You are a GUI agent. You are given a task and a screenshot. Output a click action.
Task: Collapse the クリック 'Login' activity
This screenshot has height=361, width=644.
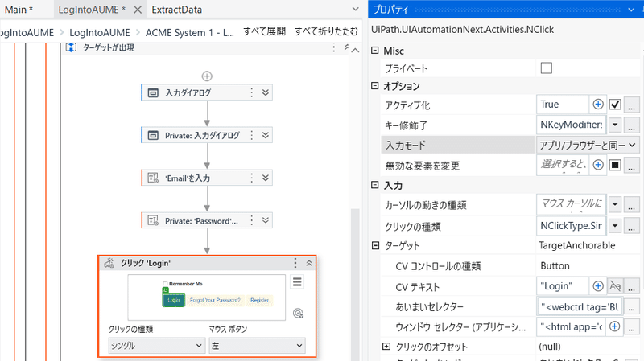pyautogui.click(x=309, y=263)
